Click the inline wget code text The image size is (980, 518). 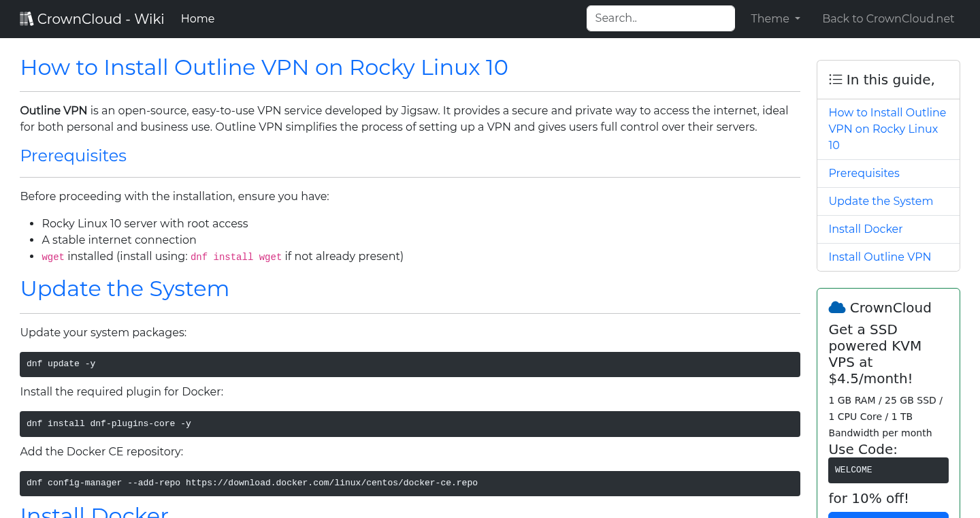tap(53, 257)
